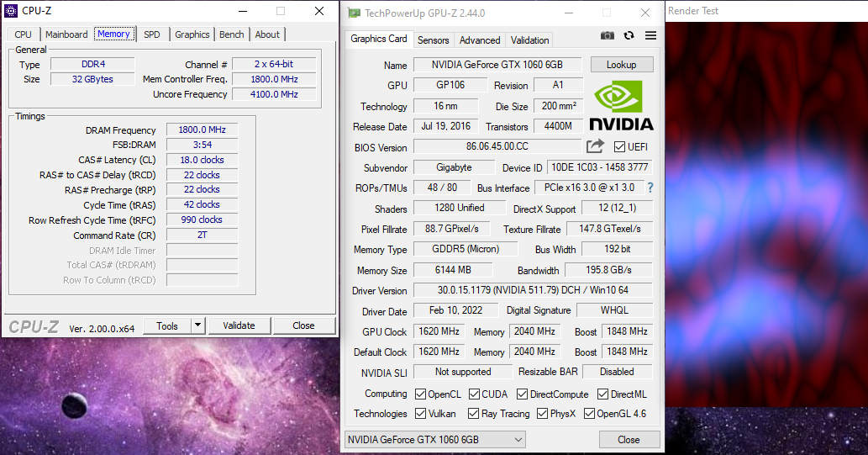Open the Mainboard tab in CPU-Z
The width and height of the screenshot is (868, 455).
pyautogui.click(x=66, y=34)
